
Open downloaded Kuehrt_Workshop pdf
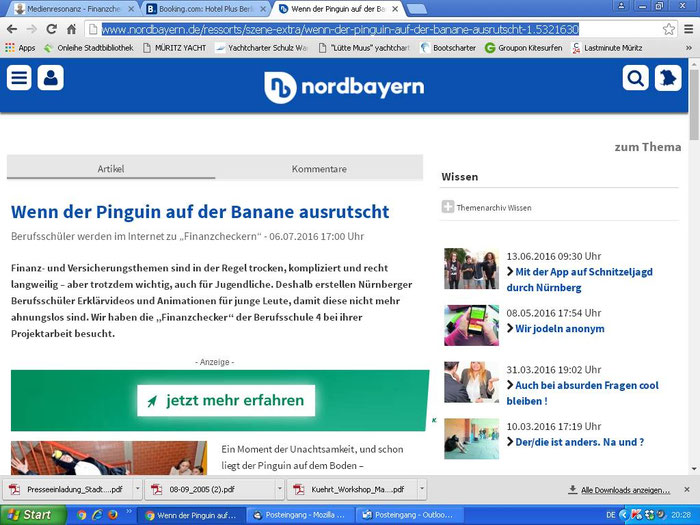[352, 489]
